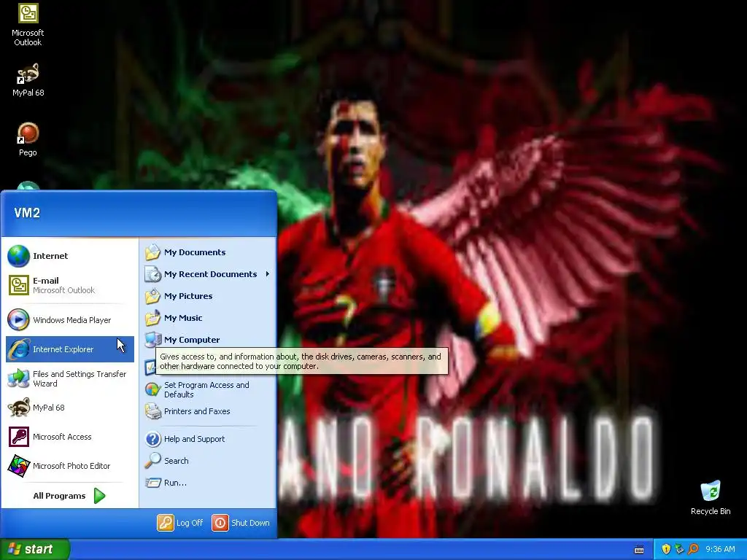Image resolution: width=747 pixels, height=560 pixels.
Task: Expand All Programs in Start menu
Action: click(x=69, y=496)
